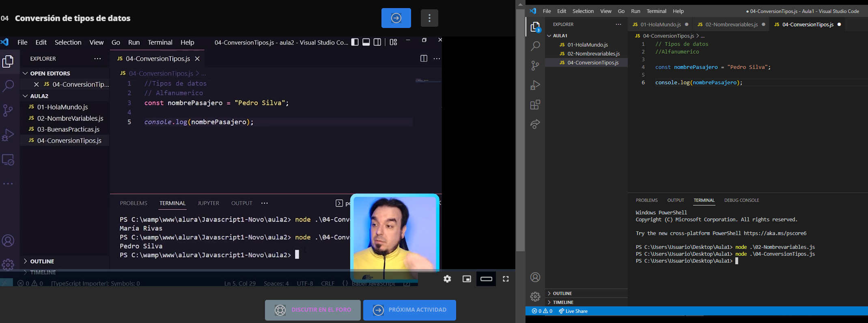Click the breadcrumb ellipsis (…) in the right editor
The image size is (868, 323).
click(703, 36)
